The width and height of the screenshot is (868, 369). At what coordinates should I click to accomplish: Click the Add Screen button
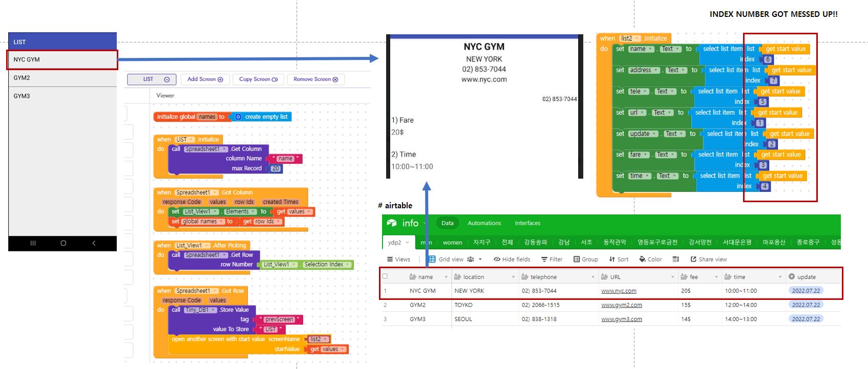205,79
